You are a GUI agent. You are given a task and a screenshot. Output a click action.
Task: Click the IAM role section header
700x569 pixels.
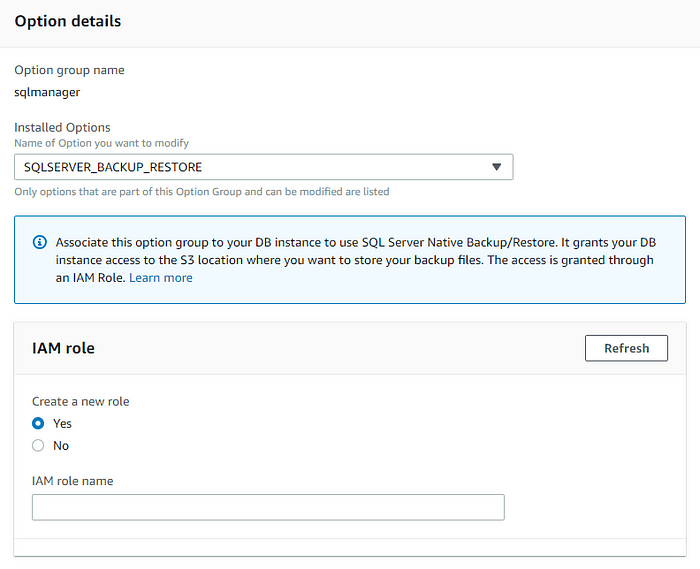pyautogui.click(x=63, y=348)
